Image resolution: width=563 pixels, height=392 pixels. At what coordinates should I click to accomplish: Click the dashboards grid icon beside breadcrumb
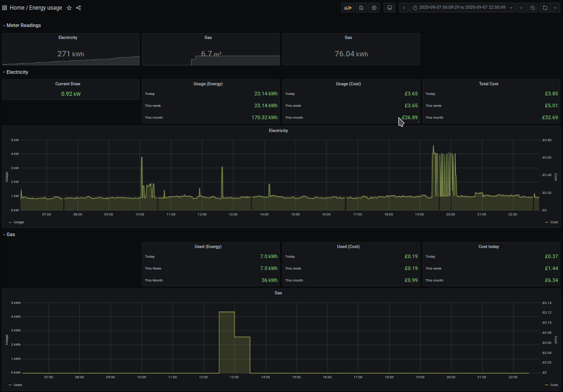tap(4, 7)
